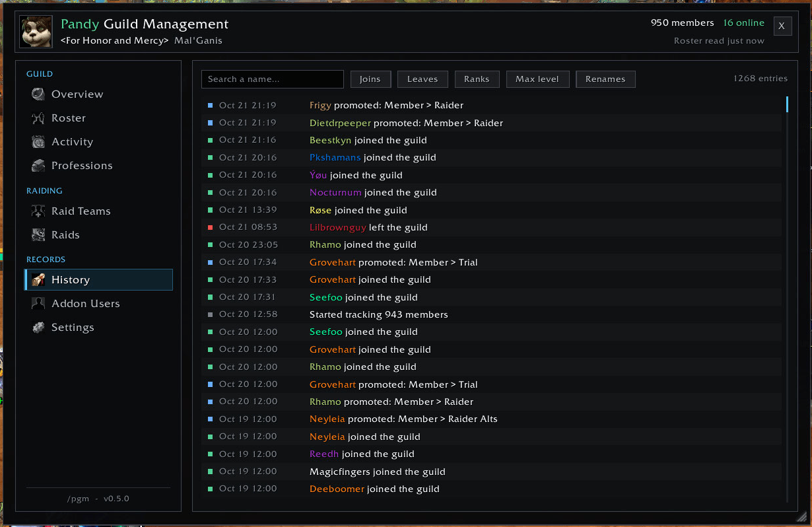Click Lilbrownguy left the guild entry
Image resolution: width=812 pixels, height=527 pixels.
pyautogui.click(x=492, y=227)
